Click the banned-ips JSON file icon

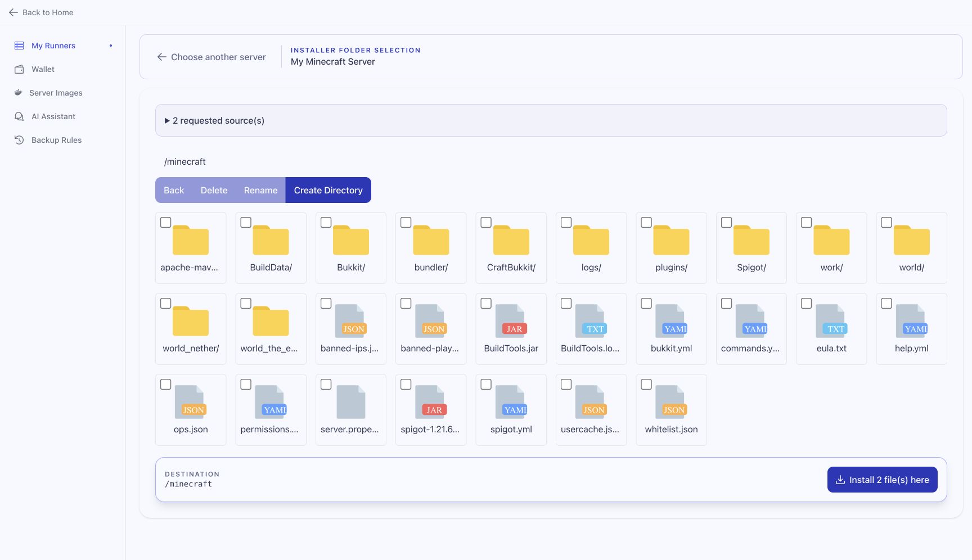point(351,321)
